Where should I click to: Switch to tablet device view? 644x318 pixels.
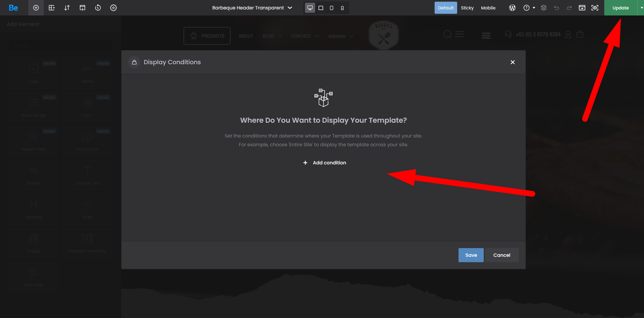[321, 8]
